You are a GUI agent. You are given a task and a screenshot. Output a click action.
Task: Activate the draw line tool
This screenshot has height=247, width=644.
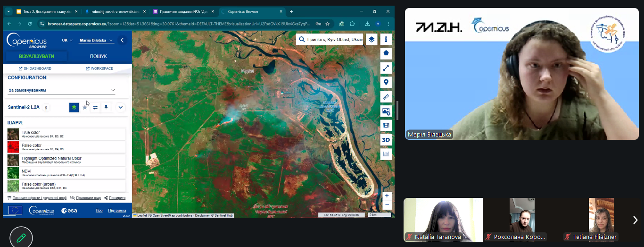[x=386, y=68]
